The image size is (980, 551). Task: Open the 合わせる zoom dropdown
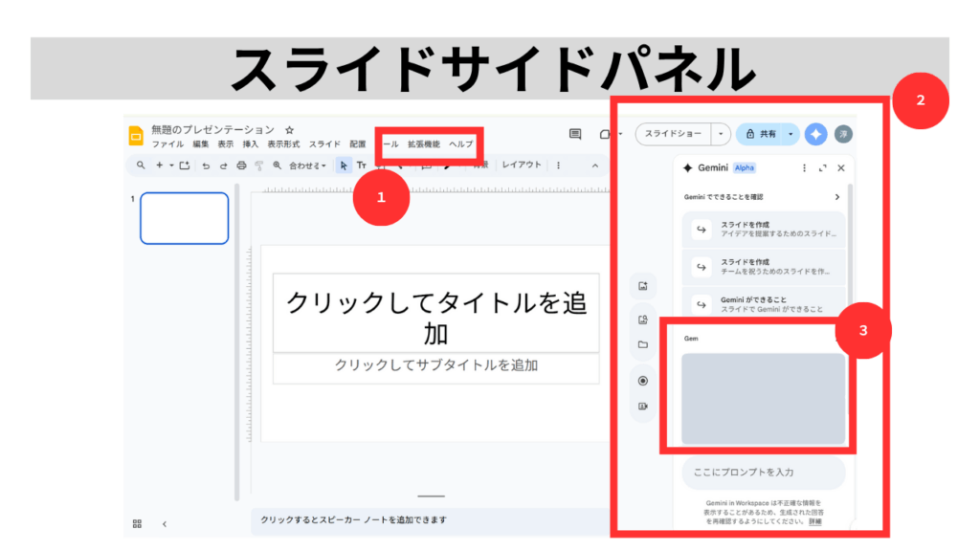[307, 165]
